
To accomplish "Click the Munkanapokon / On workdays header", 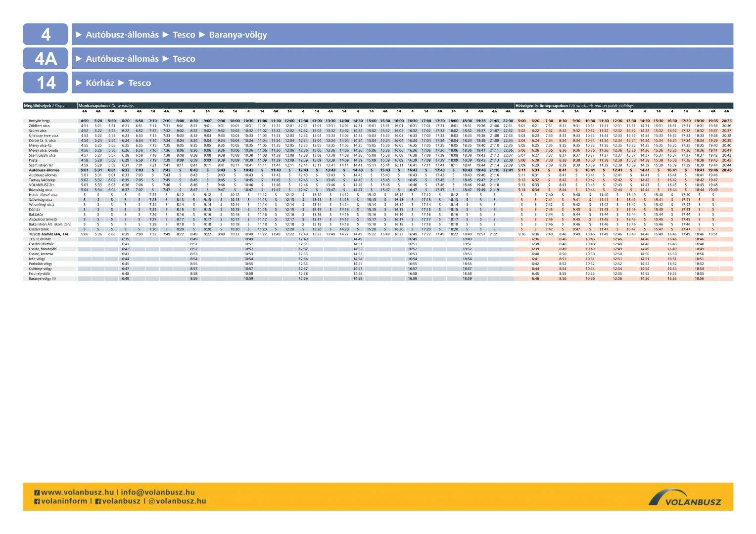I will (106, 106).
